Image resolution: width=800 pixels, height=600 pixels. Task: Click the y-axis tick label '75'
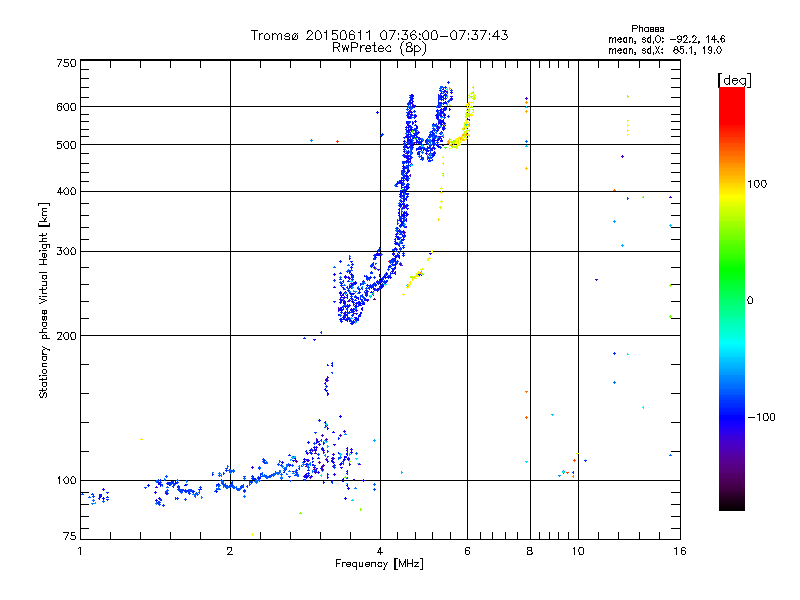click(70, 536)
